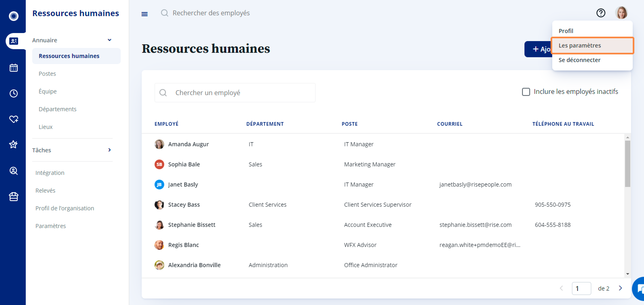This screenshot has width=644, height=305.
Task: Open Paramètres in sidebar
Action: coord(51,226)
